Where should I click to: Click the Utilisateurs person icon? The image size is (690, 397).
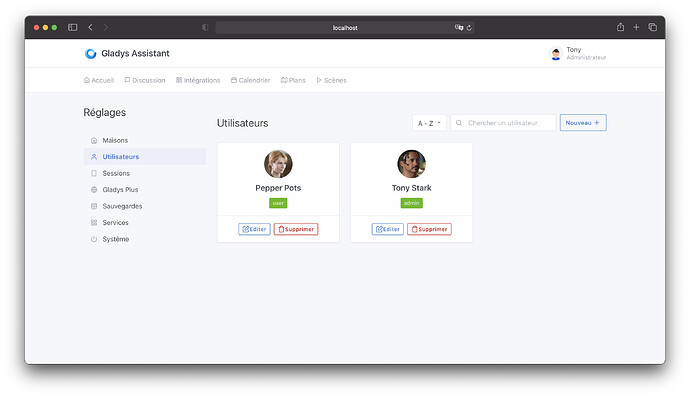pos(94,157)
